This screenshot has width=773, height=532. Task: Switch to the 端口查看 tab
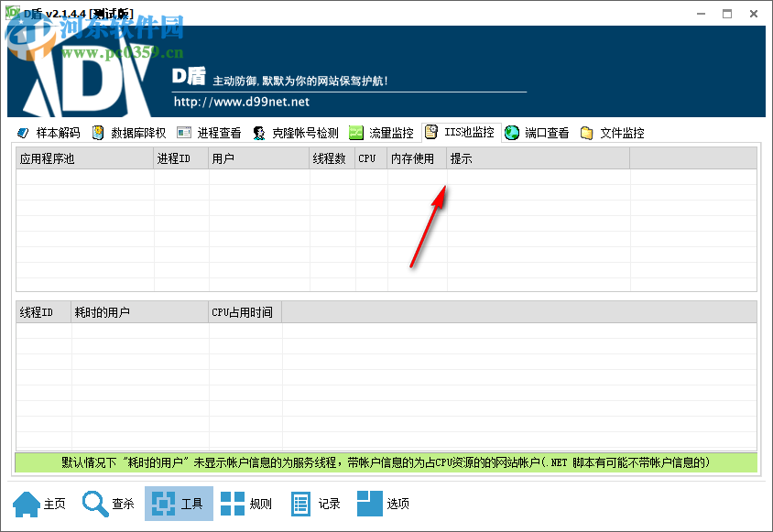coord(538,133)
